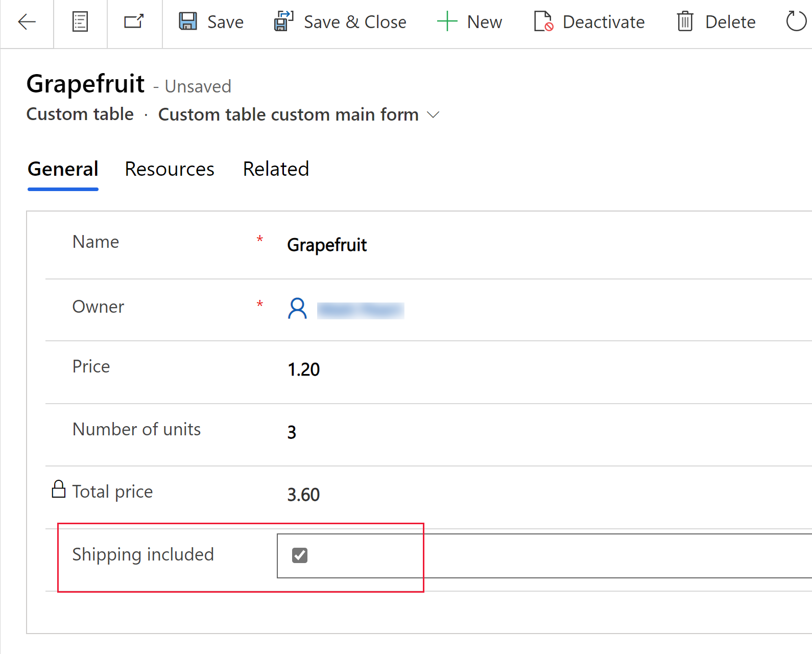Click the Delete command label
The width and height of the screenshot is (812, 654).
click(730, 22)
